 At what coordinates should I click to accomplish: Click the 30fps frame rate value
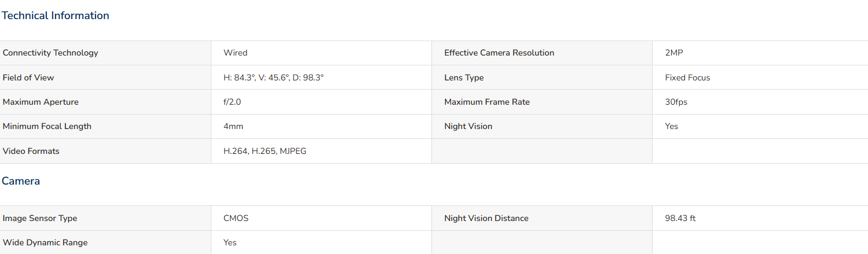(x=676, y=102)
